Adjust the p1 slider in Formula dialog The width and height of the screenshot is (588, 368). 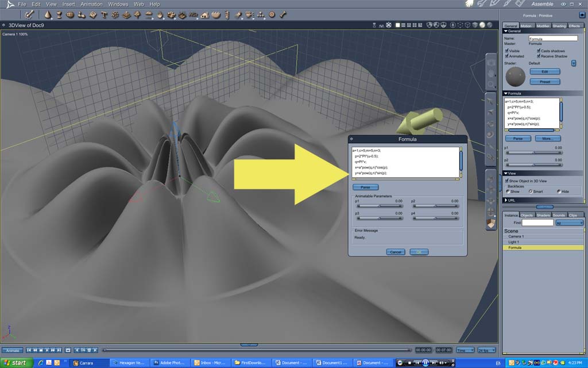[x=379, y=206]
